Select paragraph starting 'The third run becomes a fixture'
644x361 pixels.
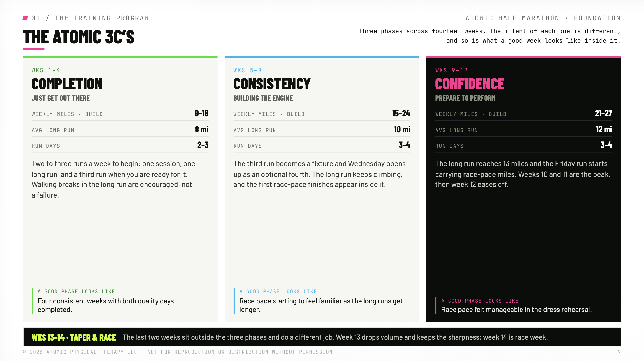(x=320, y=174)
